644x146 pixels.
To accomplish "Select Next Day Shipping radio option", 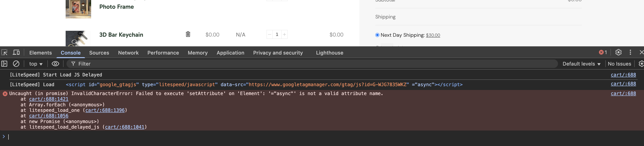I will 377,35.
